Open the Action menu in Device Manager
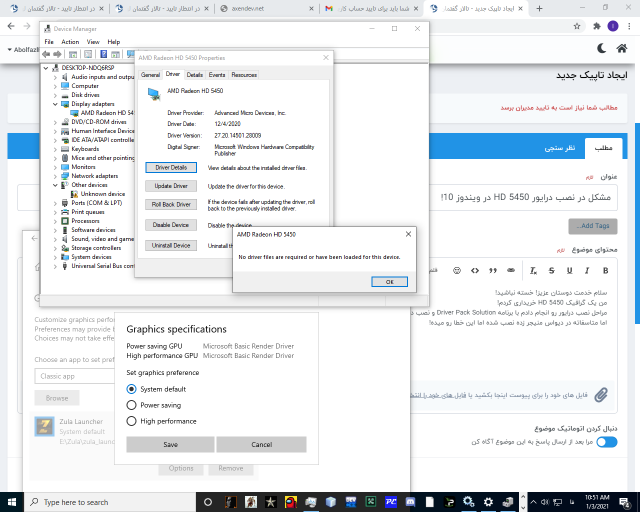 coord(70,42)
